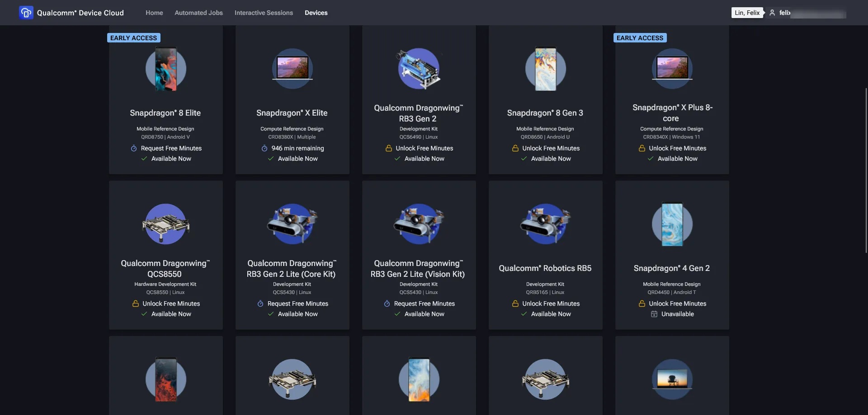Open Snapdragon X Elite laptop image

click(x=292, y=69)
